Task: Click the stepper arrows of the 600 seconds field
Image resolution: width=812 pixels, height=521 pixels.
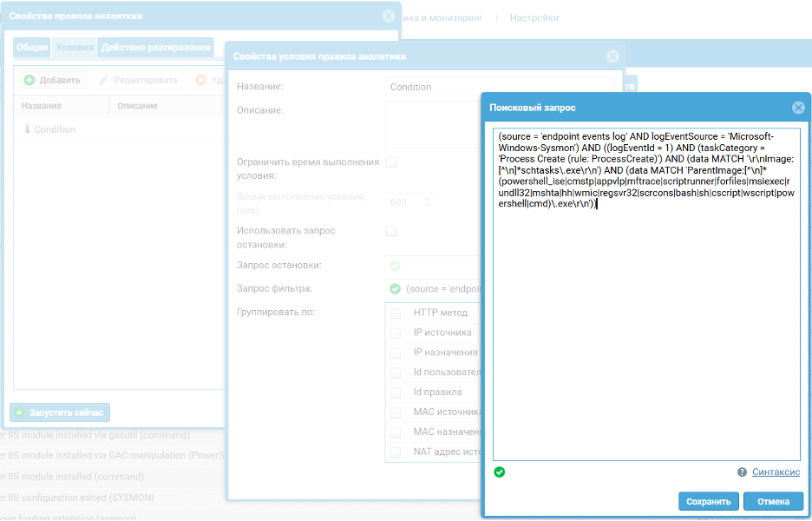Action: [426, 202]
